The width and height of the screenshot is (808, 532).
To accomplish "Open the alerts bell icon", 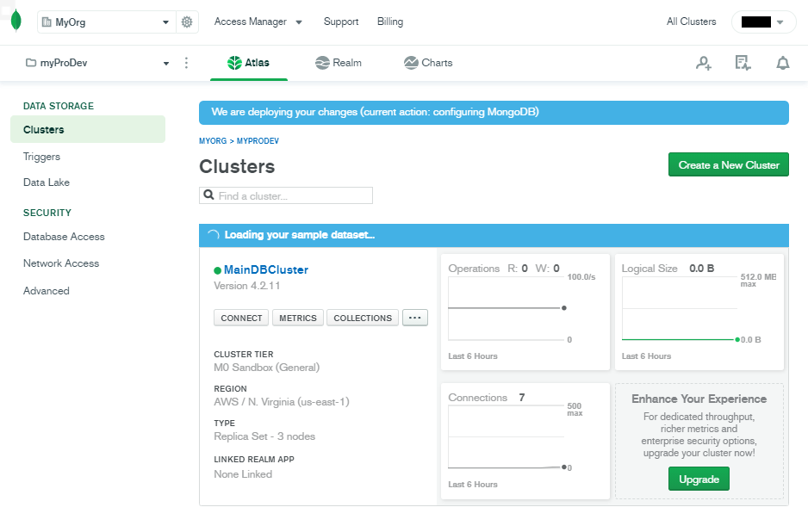I will (x=782, y=63).
